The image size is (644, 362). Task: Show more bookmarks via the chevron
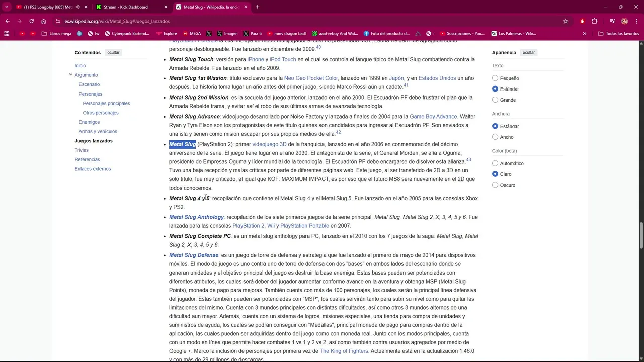(584, 34)
